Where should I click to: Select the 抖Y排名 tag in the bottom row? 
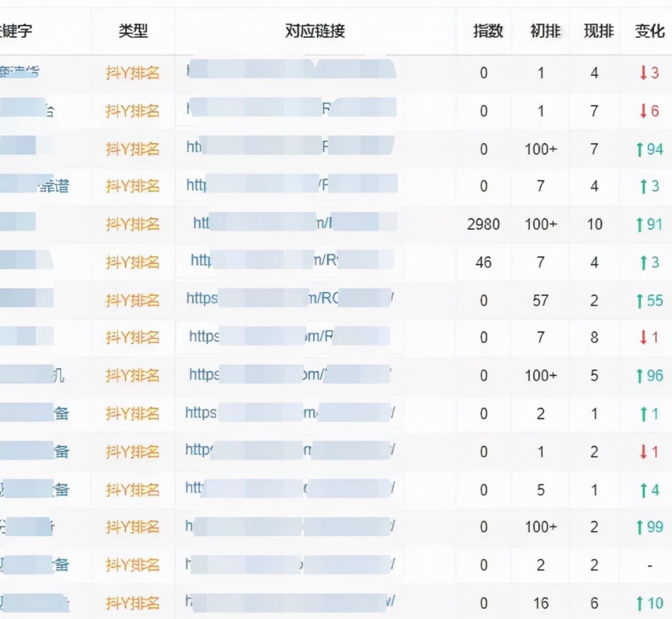132,604
